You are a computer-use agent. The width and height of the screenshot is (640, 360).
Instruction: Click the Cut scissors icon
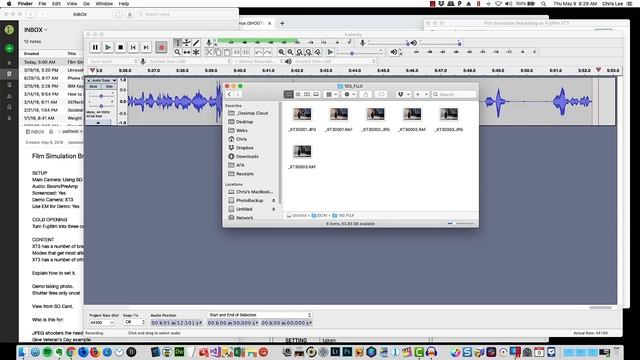pyautogui.click(x=209, y=52)
